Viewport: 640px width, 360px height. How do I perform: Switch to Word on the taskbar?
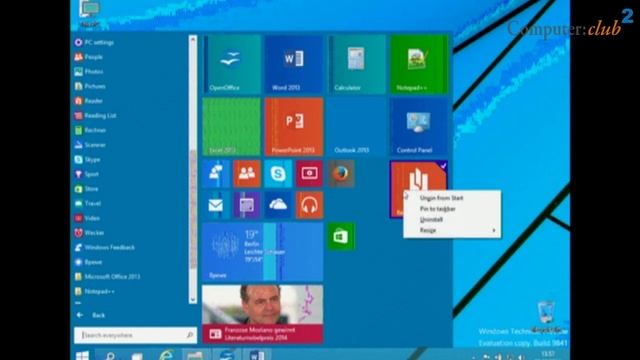coord(257,355)
